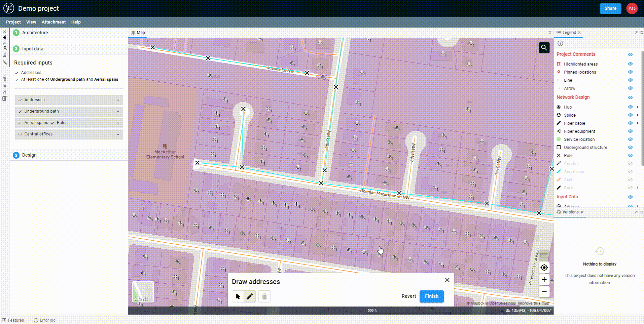Click the Comments icon in left sidebar
Image resolution: width=644 pixels, height=324 pixels.
tap(5, 98)
